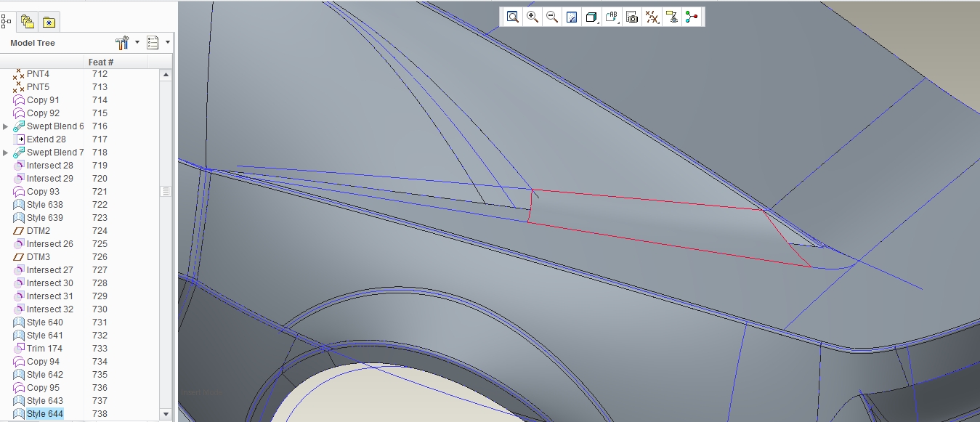Click the scroll up arrow in Model Tree
Screen dimensions: 980x422
(x=166, y=75)
